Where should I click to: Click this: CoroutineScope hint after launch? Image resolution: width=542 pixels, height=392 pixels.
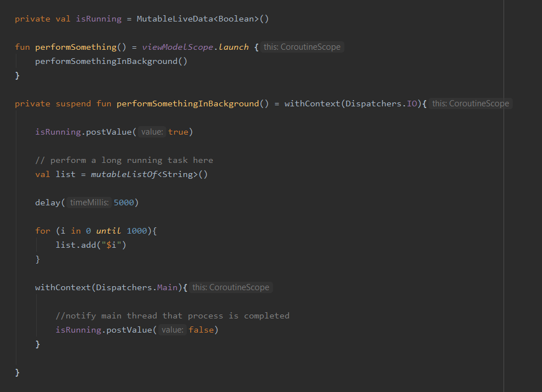coord(302,47)
